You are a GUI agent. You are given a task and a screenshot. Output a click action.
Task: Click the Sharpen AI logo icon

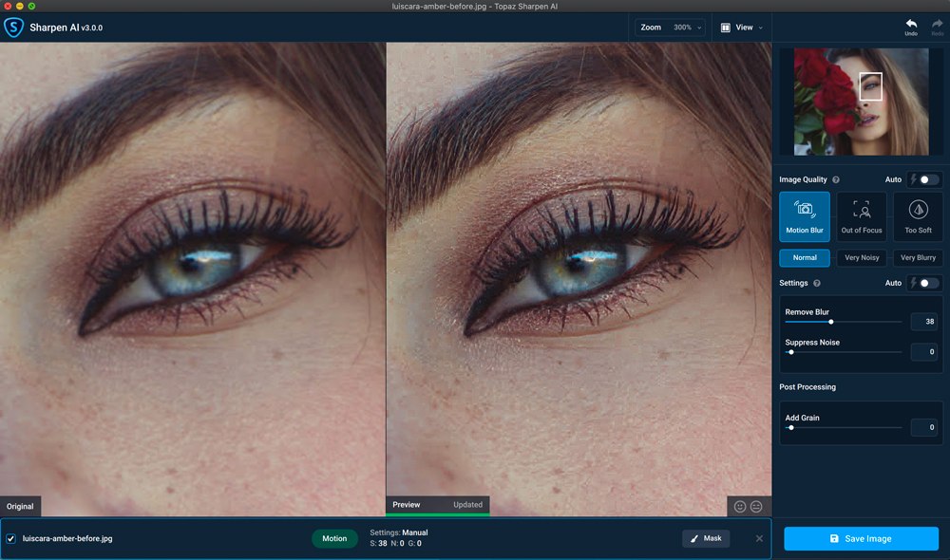tap(13, 28)
